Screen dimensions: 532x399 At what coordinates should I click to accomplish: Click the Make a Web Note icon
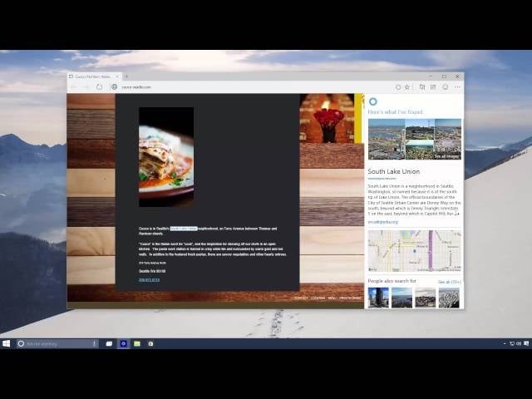click(x=434, y=86)
